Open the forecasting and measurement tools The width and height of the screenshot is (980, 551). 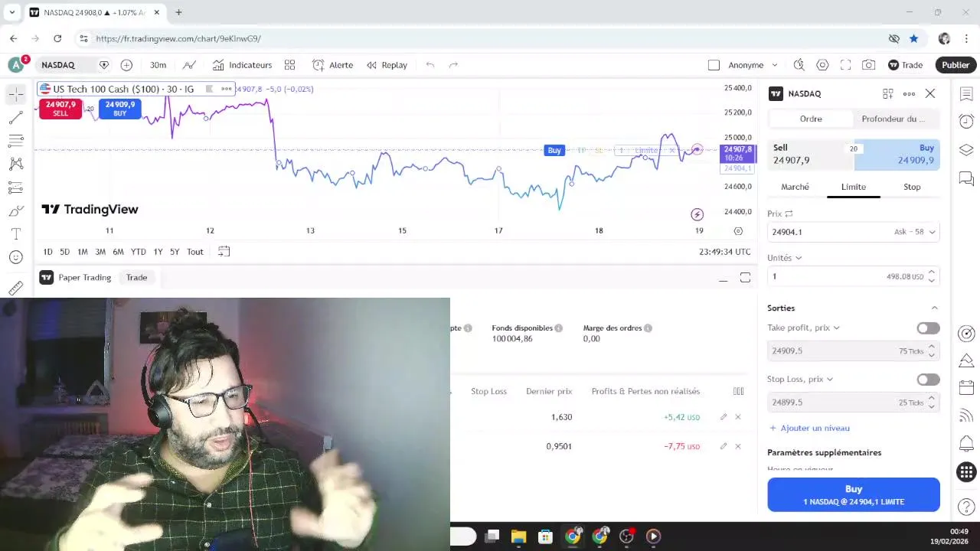(x=16, y=187)
